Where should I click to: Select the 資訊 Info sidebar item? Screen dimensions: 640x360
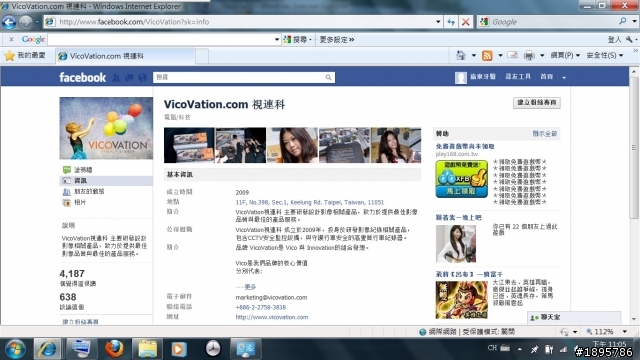pos(106,180)
